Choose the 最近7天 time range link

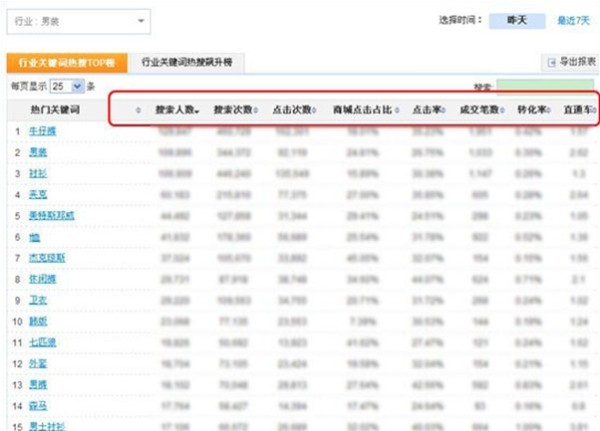575,19
